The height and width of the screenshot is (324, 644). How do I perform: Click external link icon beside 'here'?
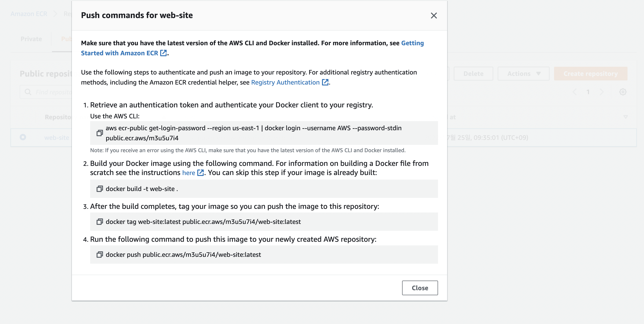[200, 173]
